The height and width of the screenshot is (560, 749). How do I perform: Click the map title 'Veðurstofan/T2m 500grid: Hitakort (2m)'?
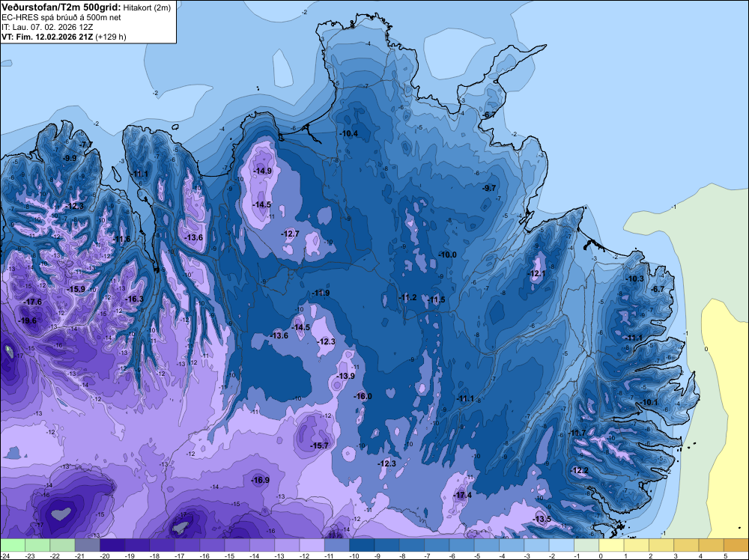point(86,7)
